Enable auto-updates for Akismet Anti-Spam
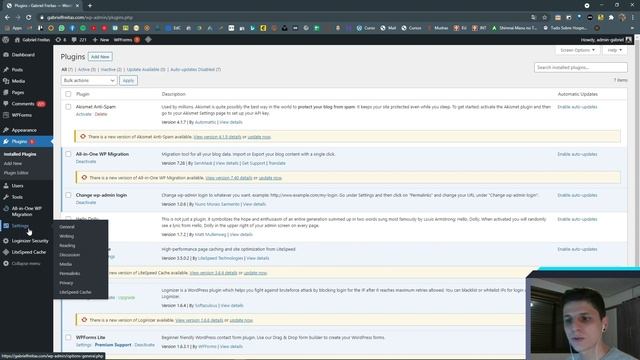640x360 pixels. pos(577,107)
